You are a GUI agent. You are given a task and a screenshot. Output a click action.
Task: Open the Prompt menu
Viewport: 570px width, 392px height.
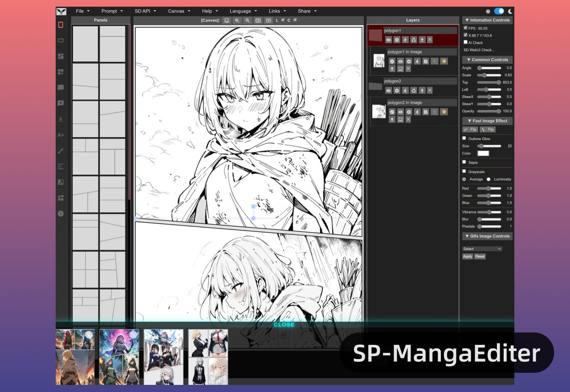coord(109,11)
